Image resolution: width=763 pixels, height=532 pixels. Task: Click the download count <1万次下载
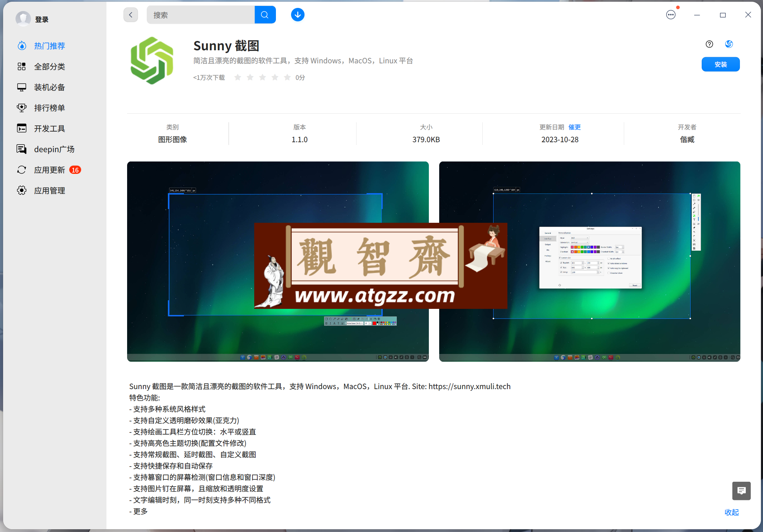click(209, 77)
